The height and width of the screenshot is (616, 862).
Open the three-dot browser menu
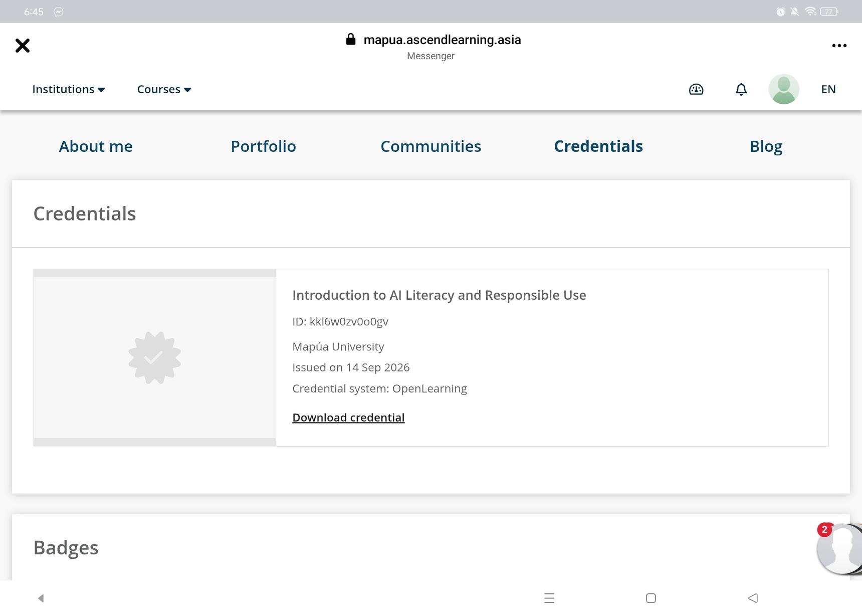click(x=839, y=46)
